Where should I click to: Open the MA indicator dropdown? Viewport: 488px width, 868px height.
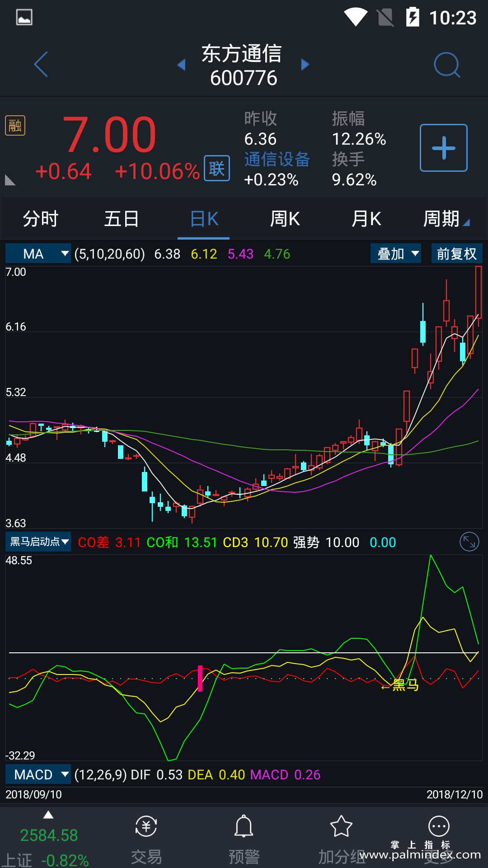click(38, 254)
